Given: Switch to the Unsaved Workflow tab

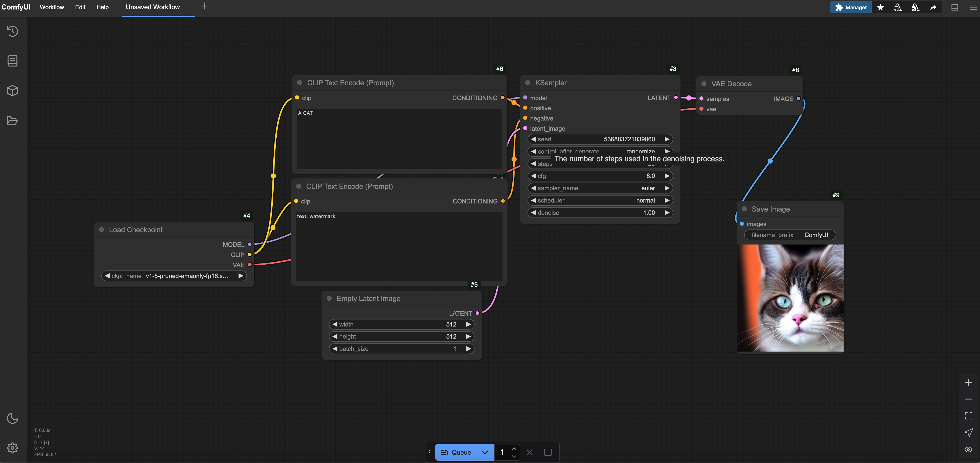Looking at the screenshot, I should coord(153,7).
